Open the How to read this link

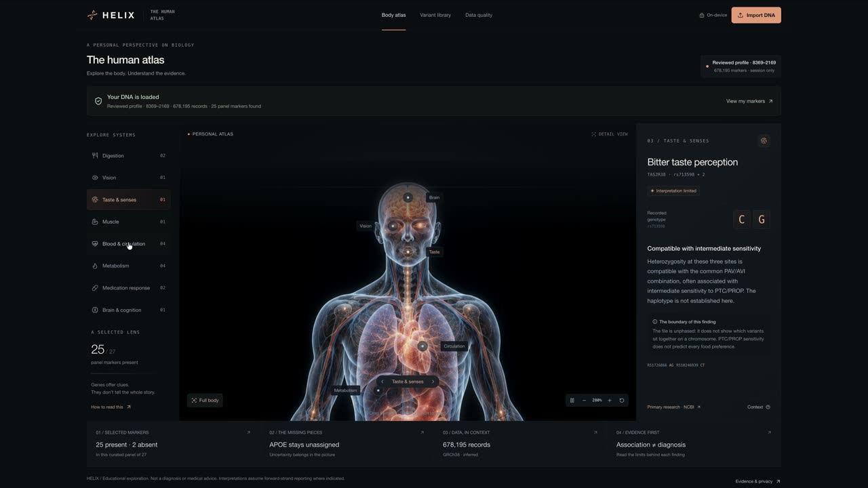[111, 407]
